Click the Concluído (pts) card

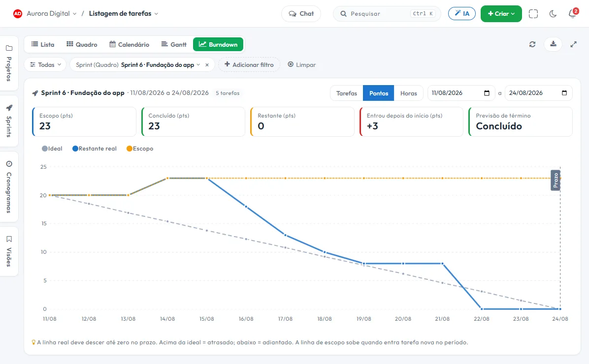coord(193,121)
